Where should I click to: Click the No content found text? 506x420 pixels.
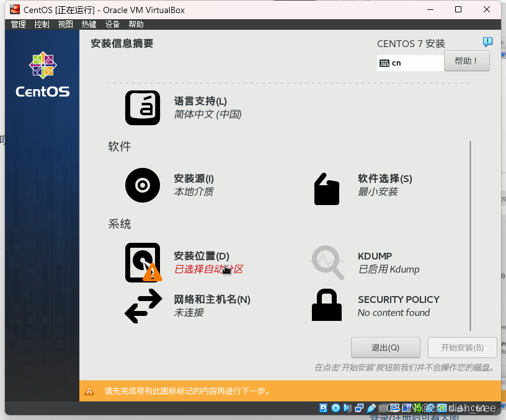(394, 313)
